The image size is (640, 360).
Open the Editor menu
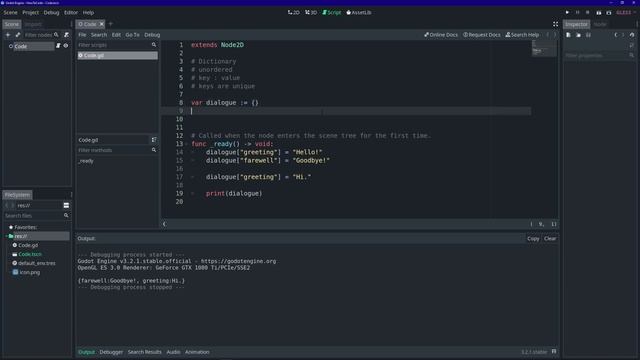tap(71, 13)
